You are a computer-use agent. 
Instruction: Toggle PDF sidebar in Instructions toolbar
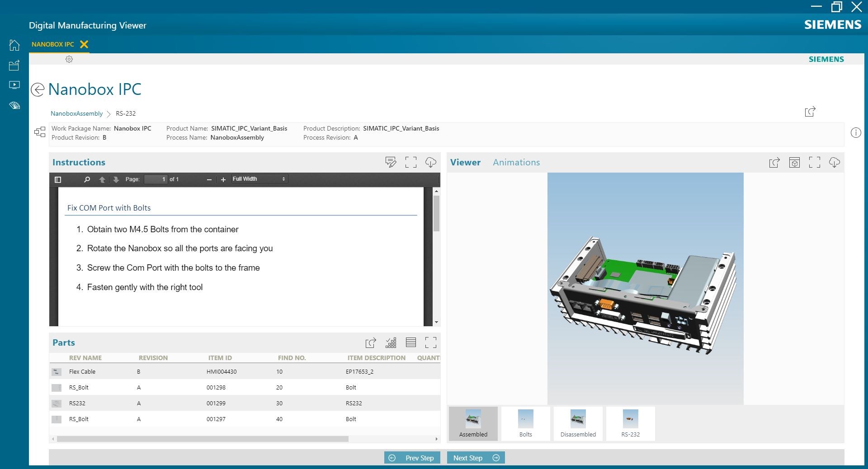[x=58, y=179]
